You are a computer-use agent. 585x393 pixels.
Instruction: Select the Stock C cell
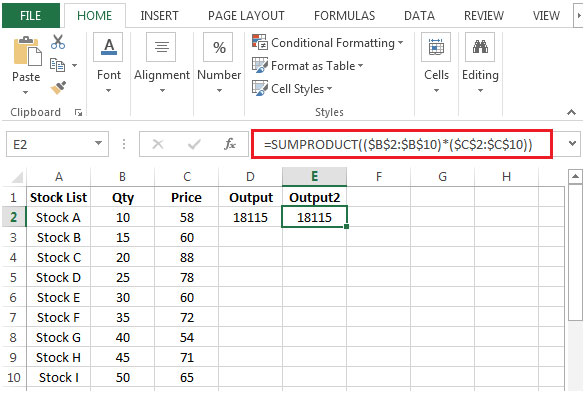(x=59, y=257)
